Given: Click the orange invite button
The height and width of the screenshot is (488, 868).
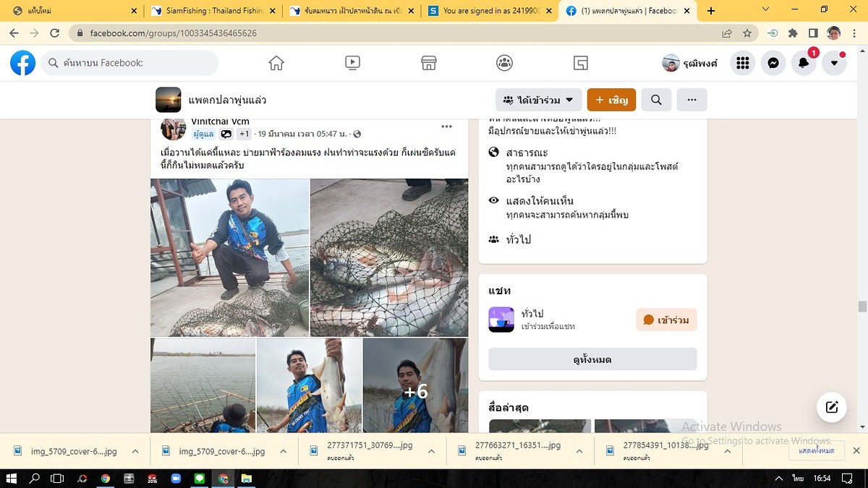Looking at the screenshot, I should [x=611, y=100].
